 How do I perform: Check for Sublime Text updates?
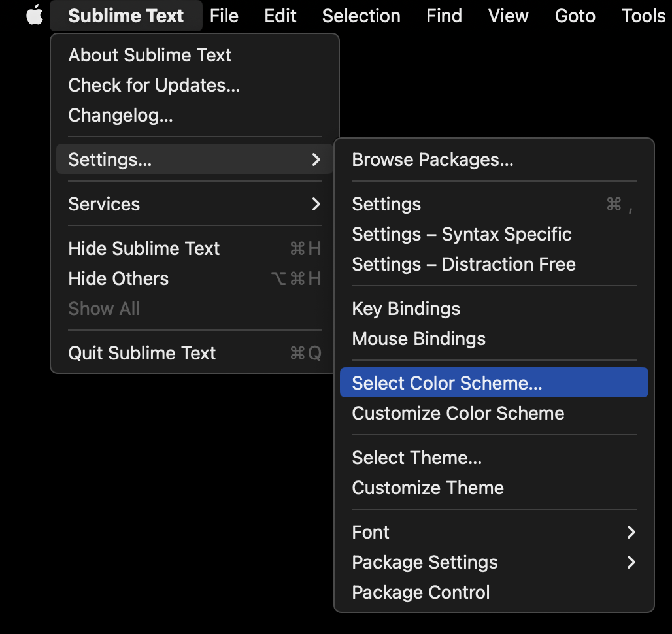tap(154, 85)
